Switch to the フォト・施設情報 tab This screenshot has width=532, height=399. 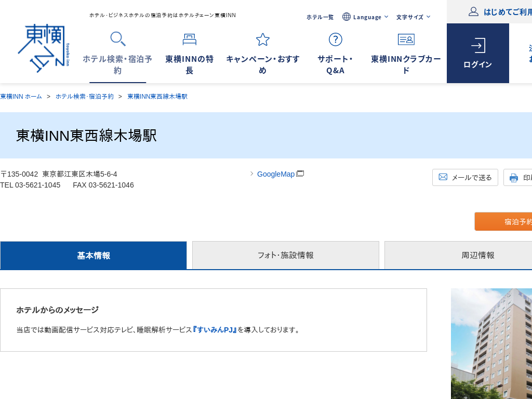pos(285,255)
